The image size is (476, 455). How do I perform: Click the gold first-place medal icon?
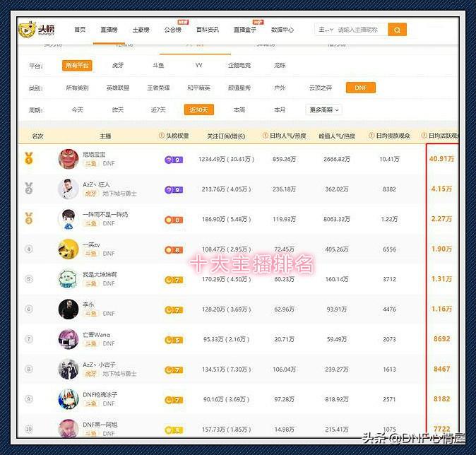[x=29, y=158]
